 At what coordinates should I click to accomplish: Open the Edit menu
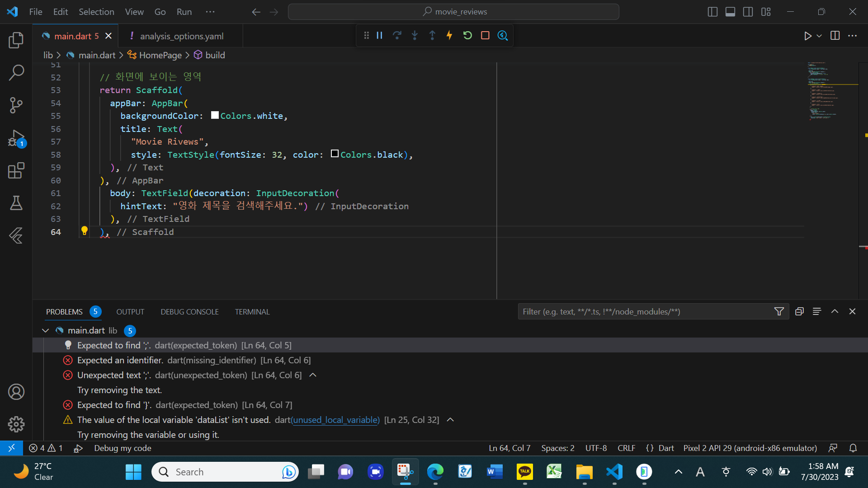[61, 12]
